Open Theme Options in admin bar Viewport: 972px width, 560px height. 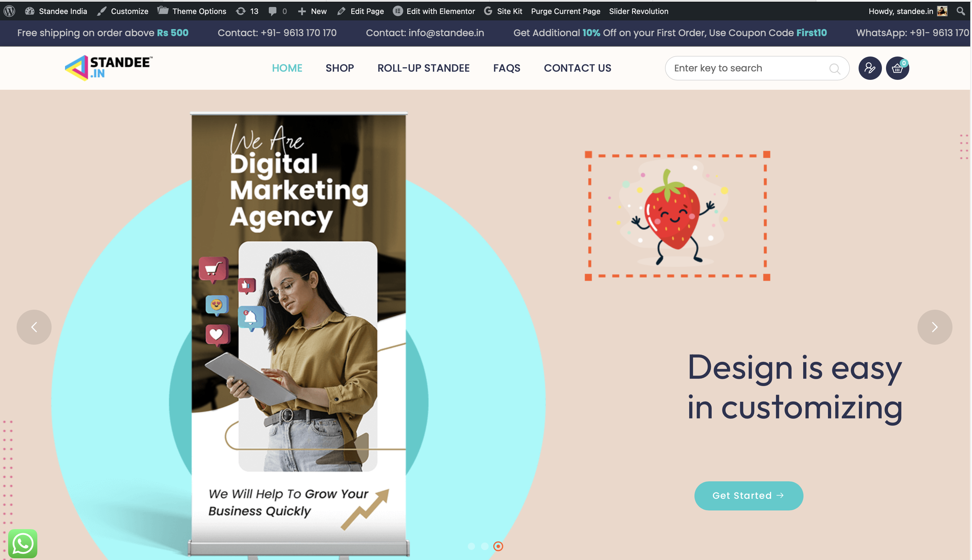[x=192, y=11]
